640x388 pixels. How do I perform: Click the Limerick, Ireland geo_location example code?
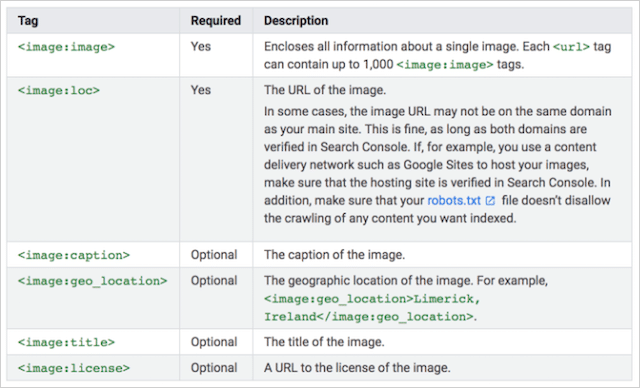click(x=372, y=308)
